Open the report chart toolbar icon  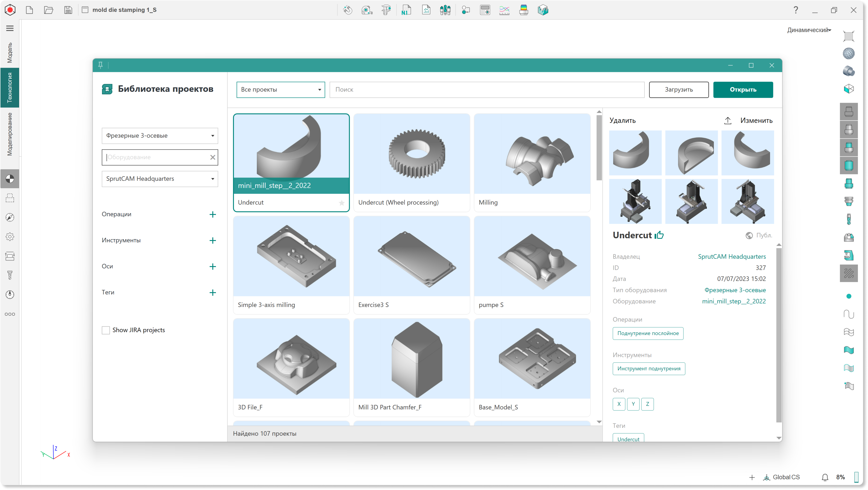(426, 10)
